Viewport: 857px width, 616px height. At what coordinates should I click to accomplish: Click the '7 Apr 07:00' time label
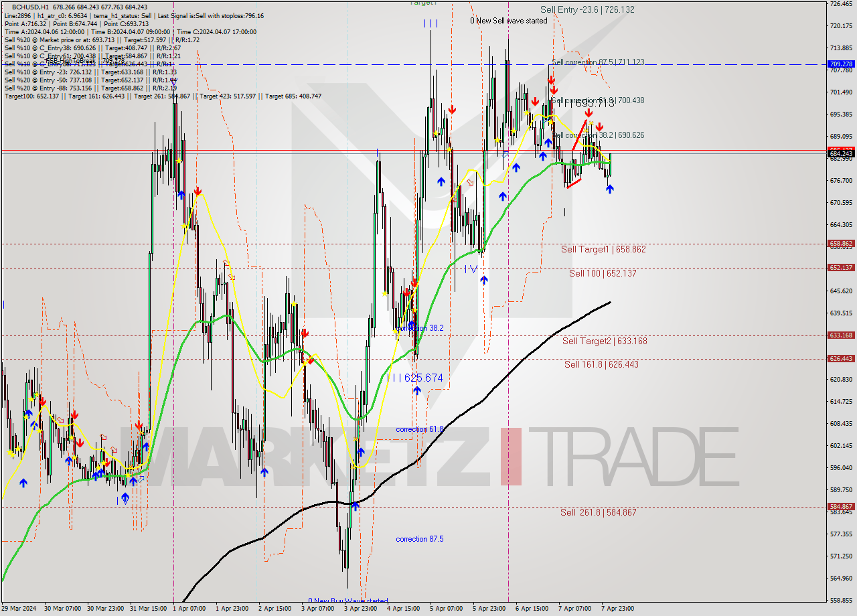(x=575, y=609)
